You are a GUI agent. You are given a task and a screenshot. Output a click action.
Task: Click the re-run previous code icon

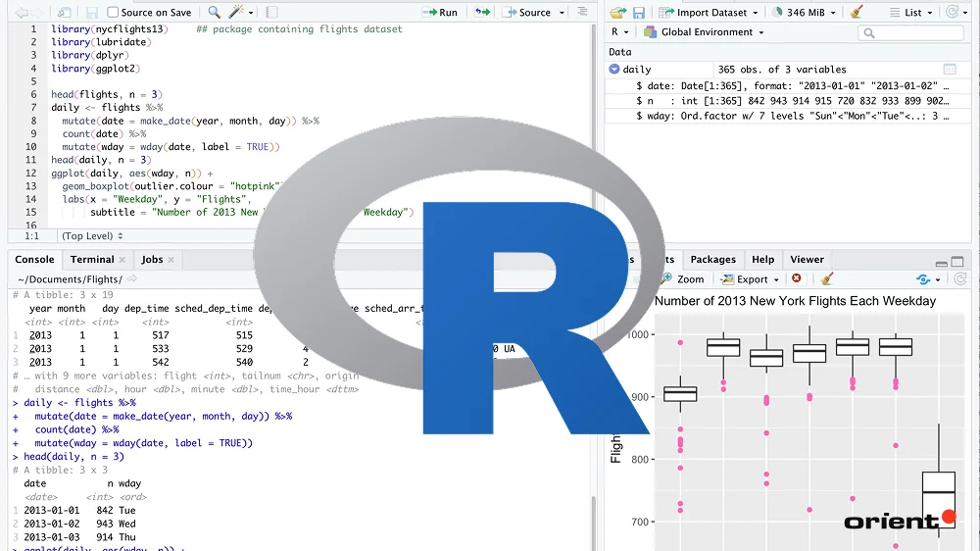click(482, 13)
